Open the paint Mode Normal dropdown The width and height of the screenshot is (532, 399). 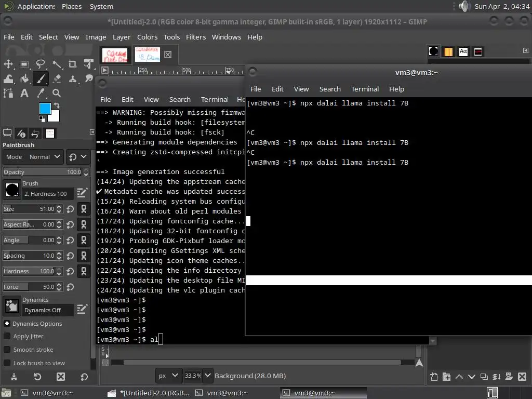click(x=33, y=157)
